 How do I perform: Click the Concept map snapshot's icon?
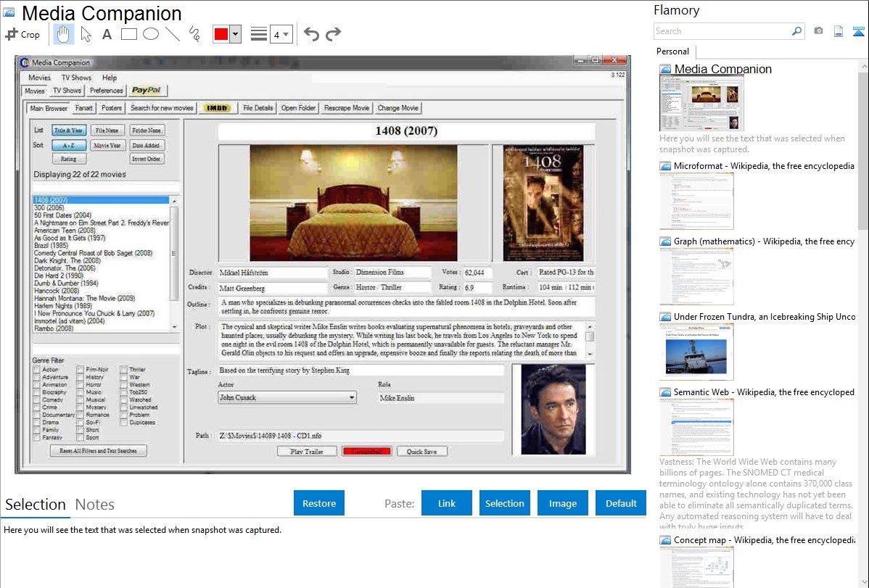665,539
